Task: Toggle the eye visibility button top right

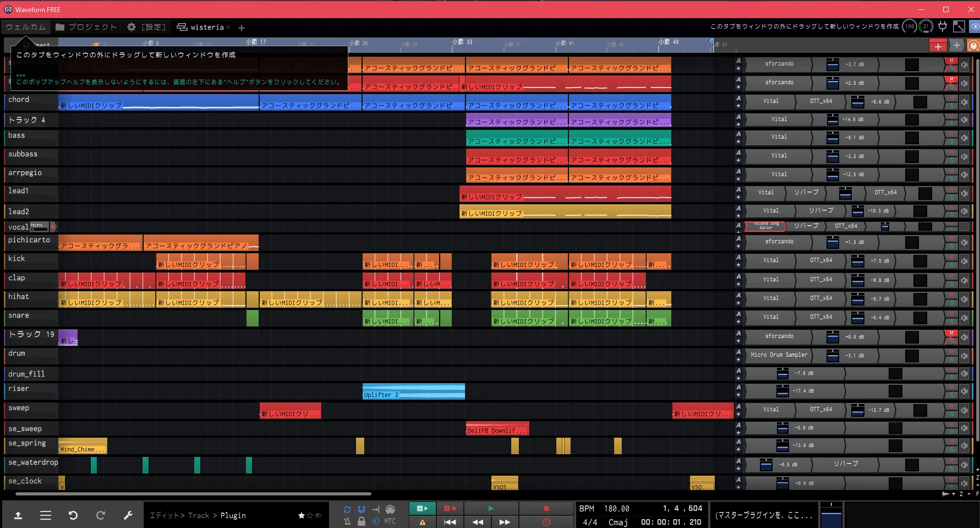Action: click(x=974, y=26)
